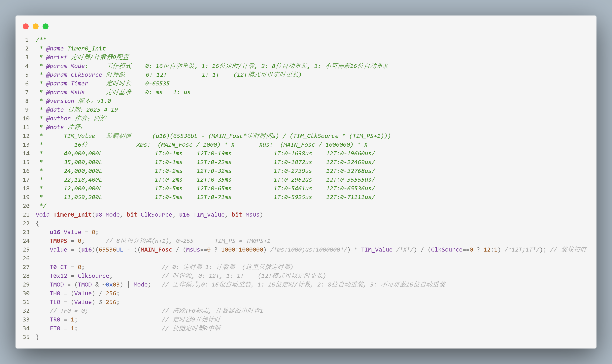Click '12T:0-19ms' in line 14
This screenshot has height=364, width=612.
(x=214, y=153)
